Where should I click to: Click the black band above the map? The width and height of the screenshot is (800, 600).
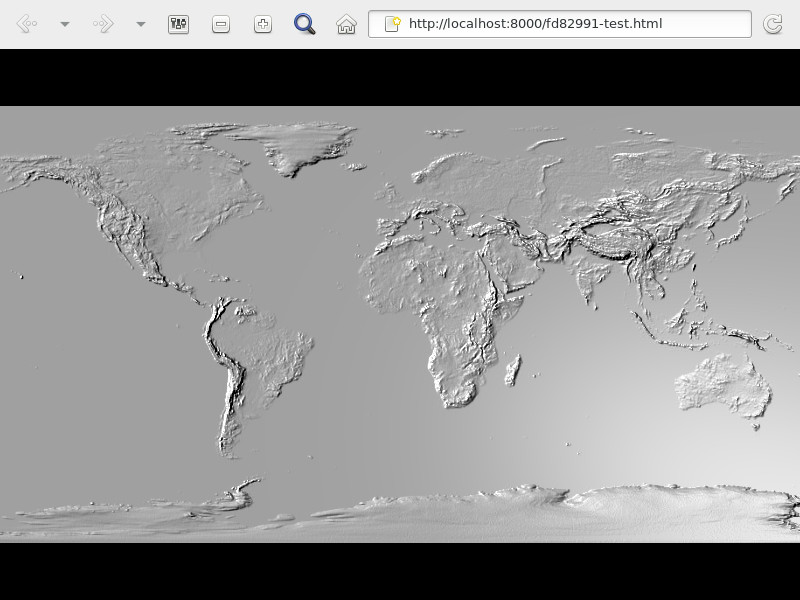pyautogui.click(x=400, y=78)
